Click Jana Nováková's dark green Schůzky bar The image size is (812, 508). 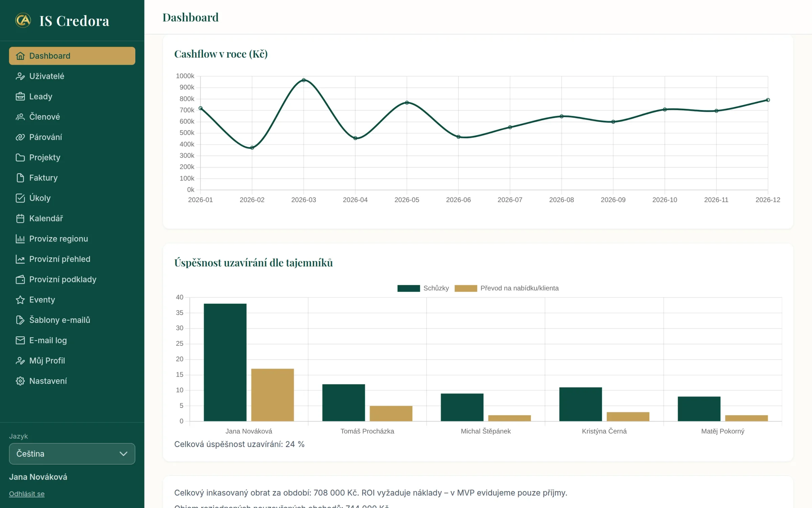(225, 362)
